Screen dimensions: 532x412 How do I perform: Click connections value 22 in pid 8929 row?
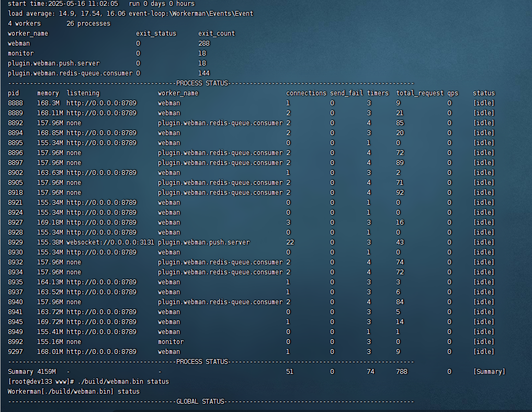290,242
